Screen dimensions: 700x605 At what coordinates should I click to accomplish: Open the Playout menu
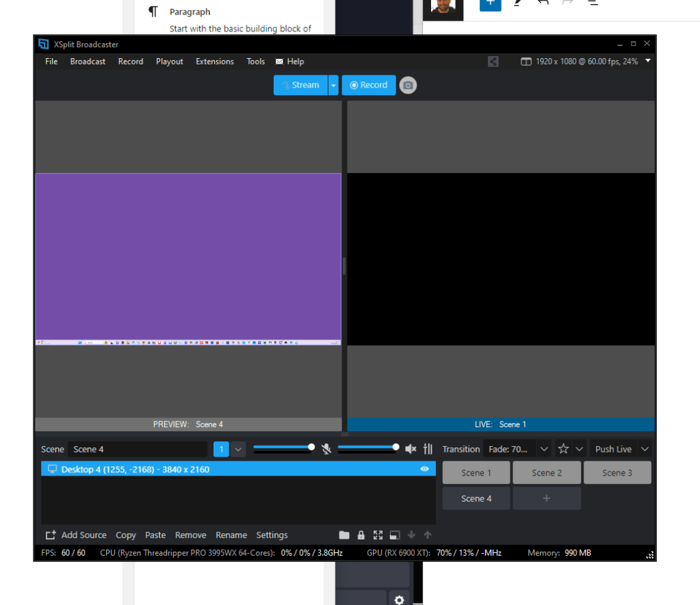(169, 62)
